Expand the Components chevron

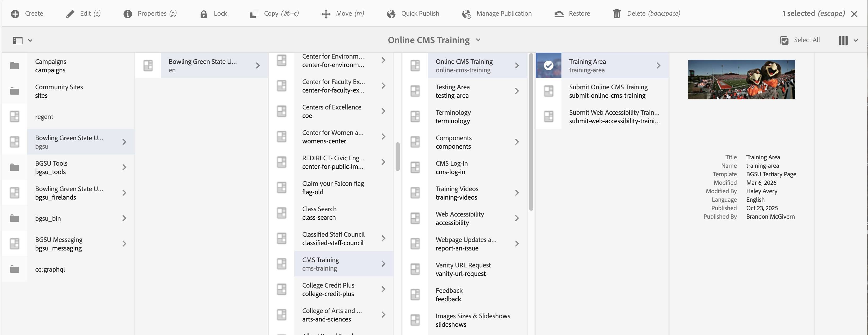click(517, 142)
